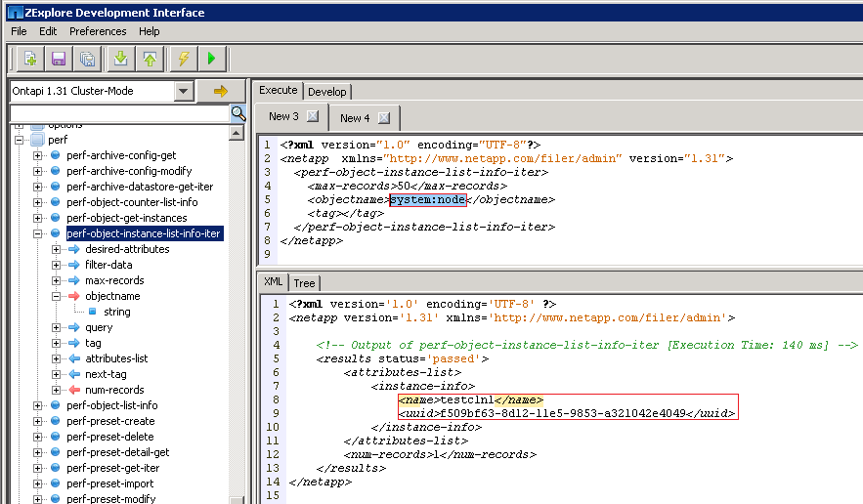Close the New 3 tab
This screenshot has width=863, height=504.
pyautogui.click(x=313, y=116)
